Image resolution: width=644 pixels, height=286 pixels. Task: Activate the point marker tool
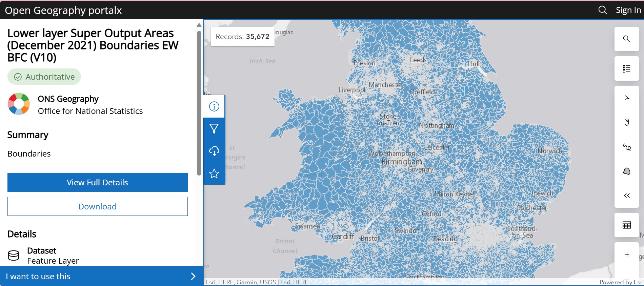click(626, 122)
